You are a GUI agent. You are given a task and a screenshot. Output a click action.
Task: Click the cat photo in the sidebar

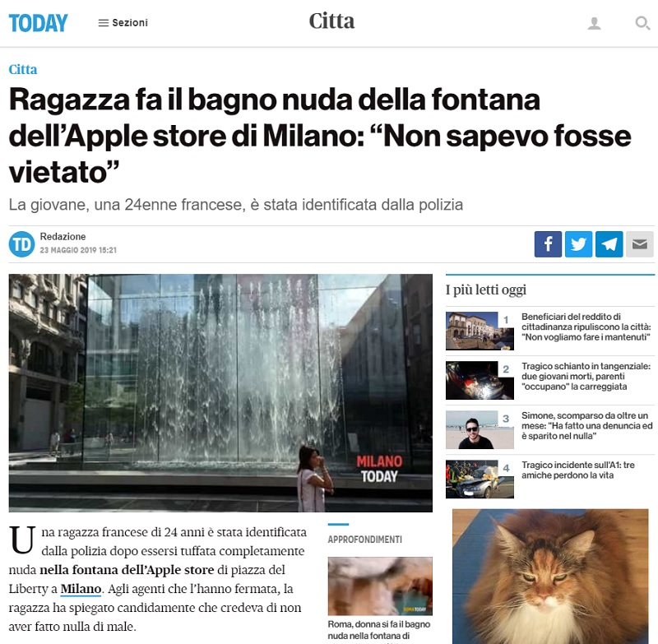[x=550, y=577]
